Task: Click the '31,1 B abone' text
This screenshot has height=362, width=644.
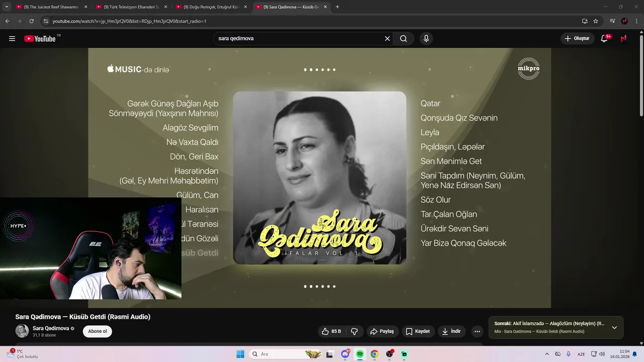Action: pos(44,335)
